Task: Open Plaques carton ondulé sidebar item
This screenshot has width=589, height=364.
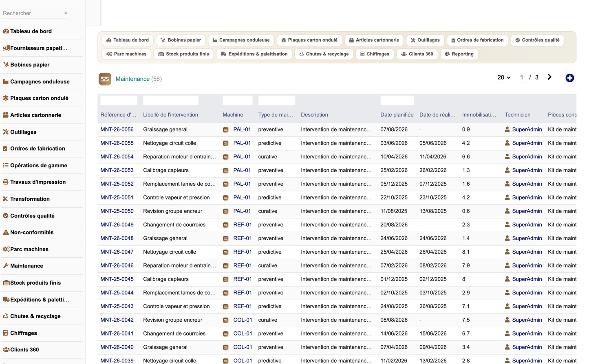Action: tap(35, 98)
